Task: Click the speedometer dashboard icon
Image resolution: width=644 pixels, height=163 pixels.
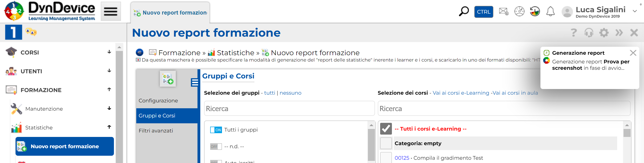Action: pos(519,12)
